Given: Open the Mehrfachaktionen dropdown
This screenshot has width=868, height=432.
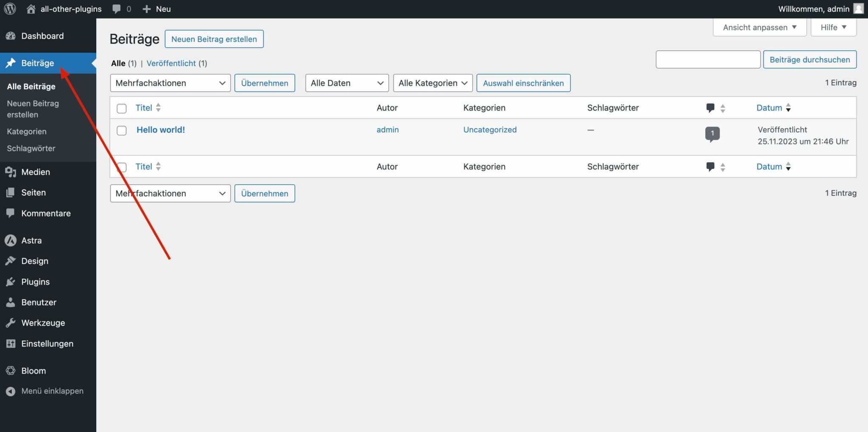Looking at the screenshot, I should [170, 83].
